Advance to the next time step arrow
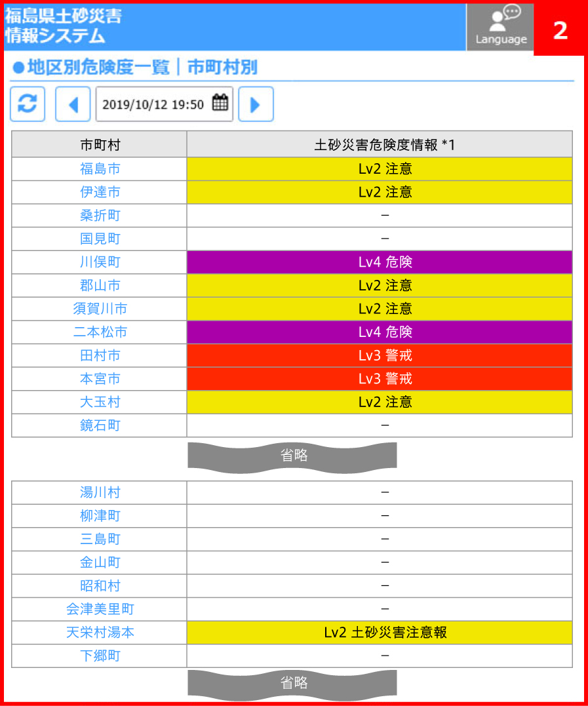Screen dimensions: 588x706 [x=256, y=104]
